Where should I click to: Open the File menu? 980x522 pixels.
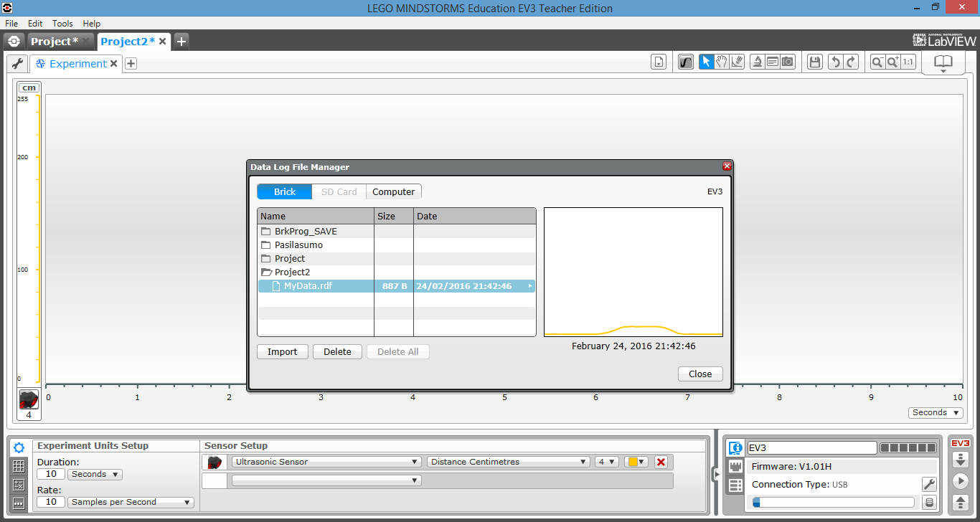pyautogui.click(x=11, y=24)
